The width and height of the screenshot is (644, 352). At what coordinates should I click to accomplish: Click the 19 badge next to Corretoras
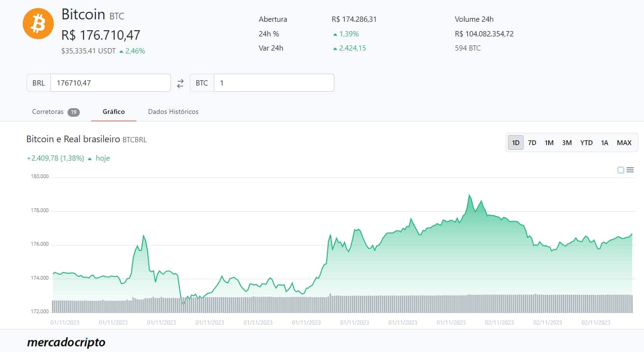pyautogui.click(x=73, y=112)
